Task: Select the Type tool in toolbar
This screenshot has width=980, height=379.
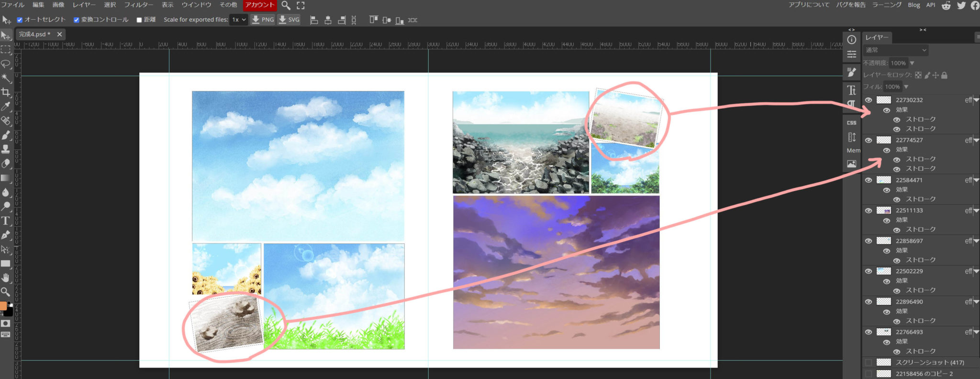Action: [6, 220]
